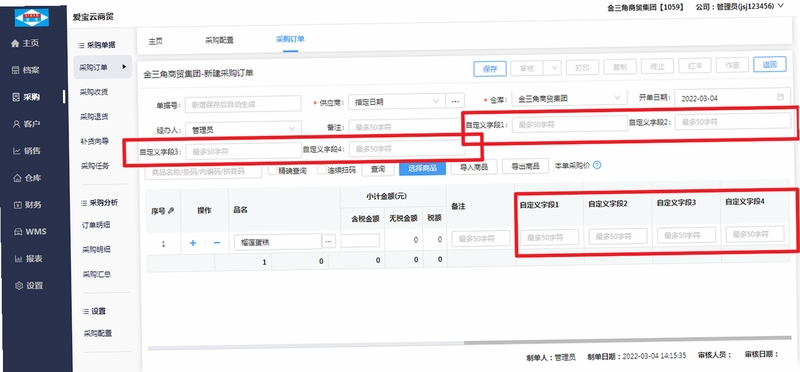Tick the 精确查询 checkbox
This screenshot has width=800, height=372.
(273, 170)
